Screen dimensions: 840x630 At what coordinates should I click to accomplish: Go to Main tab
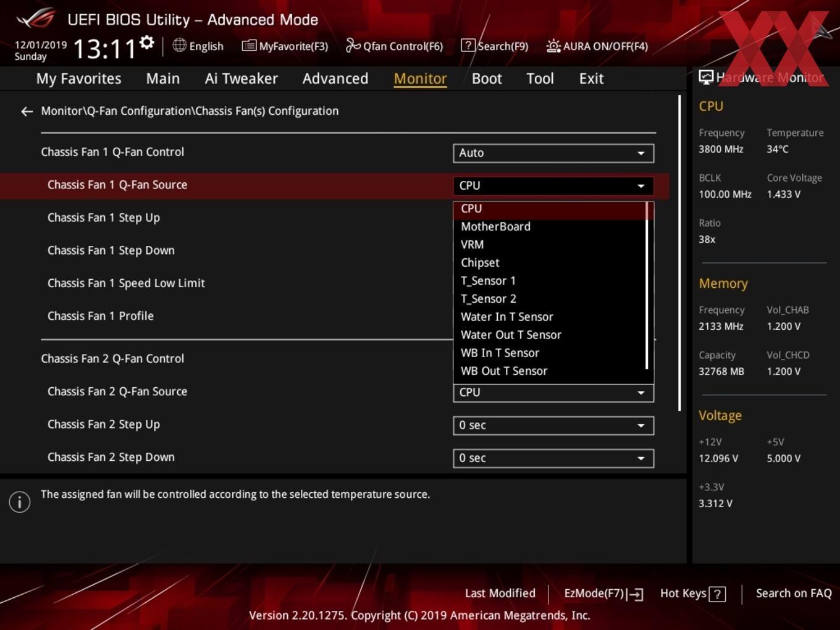point(163,78)
